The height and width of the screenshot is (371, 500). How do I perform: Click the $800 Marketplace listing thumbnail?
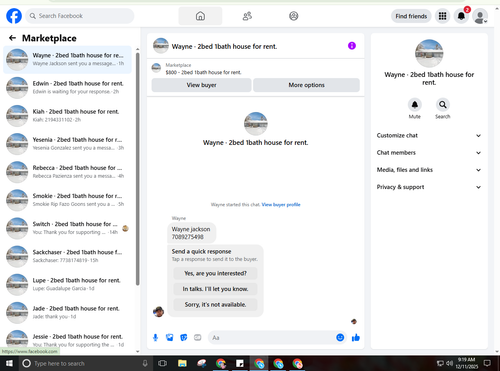(x=156, y=68)
